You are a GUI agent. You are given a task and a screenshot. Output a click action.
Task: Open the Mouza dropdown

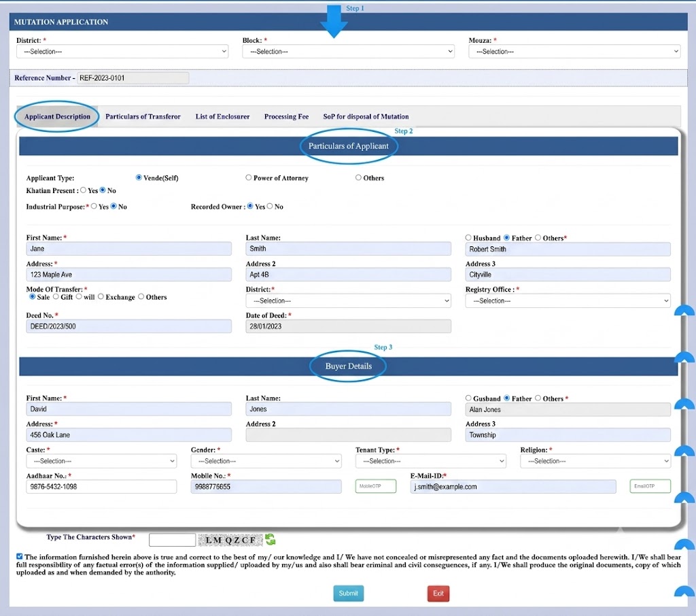coord(574,52)
